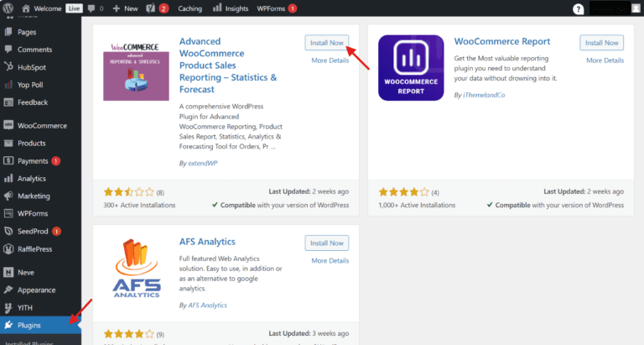Click the Advanced WooCommerce Reporting star rating
644x345 pixels.
[128, 192]
